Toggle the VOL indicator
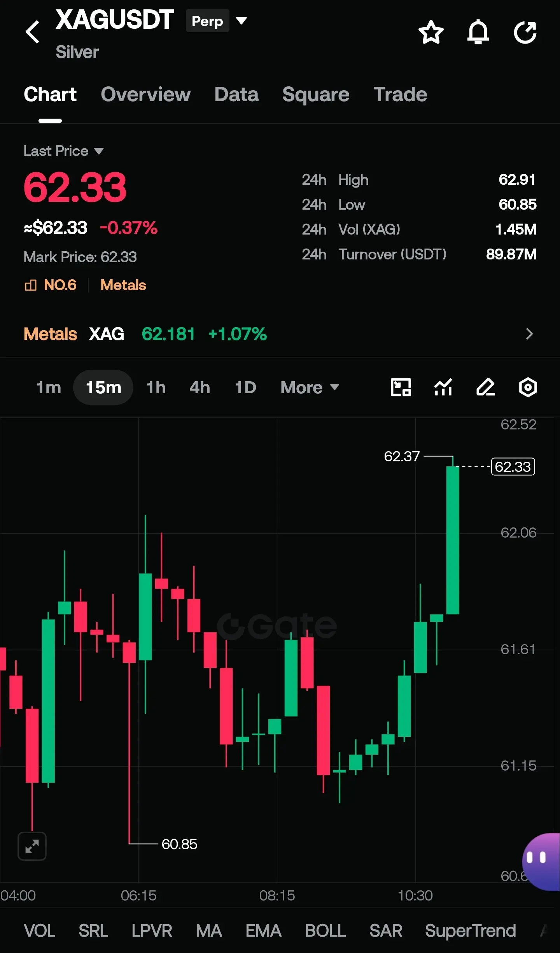560x953 pixels. tap(39, 931)
